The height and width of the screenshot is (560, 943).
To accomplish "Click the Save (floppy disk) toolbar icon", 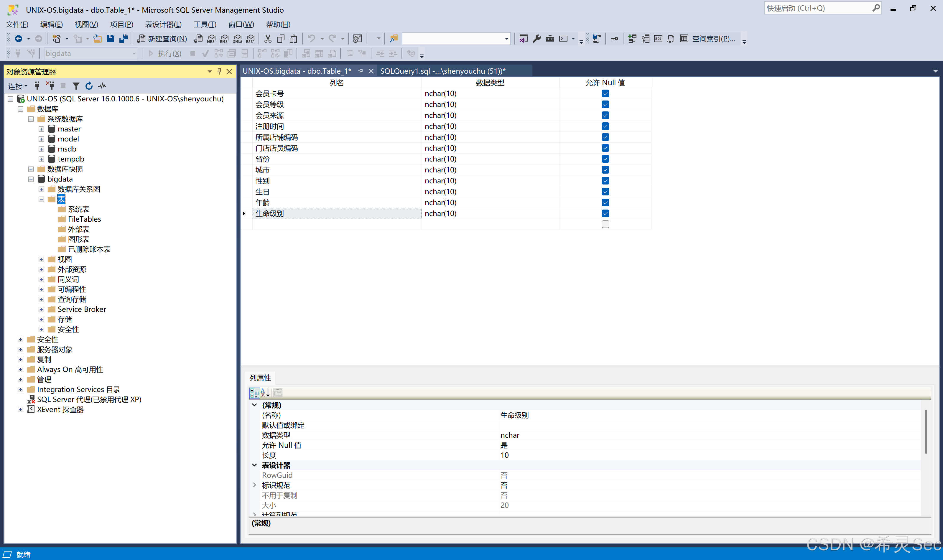I will click(110, 39).
